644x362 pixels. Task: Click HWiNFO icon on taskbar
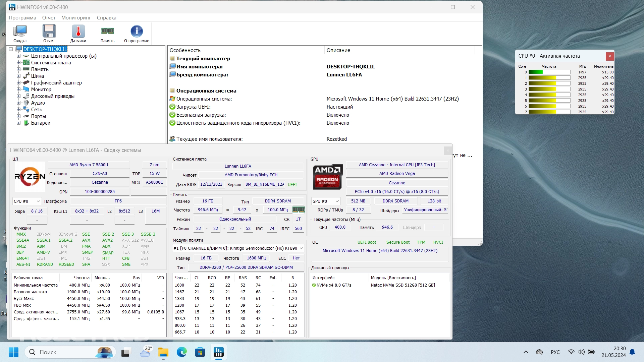tap(219, 352)
